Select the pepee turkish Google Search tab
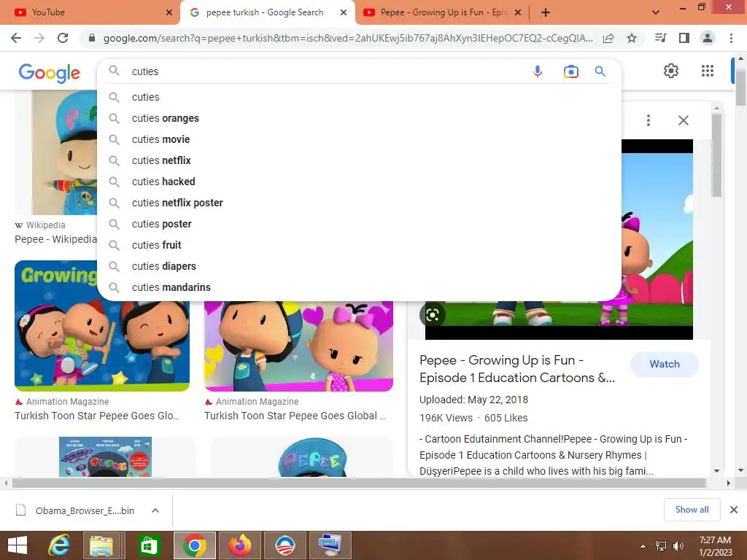 [264, 12]
